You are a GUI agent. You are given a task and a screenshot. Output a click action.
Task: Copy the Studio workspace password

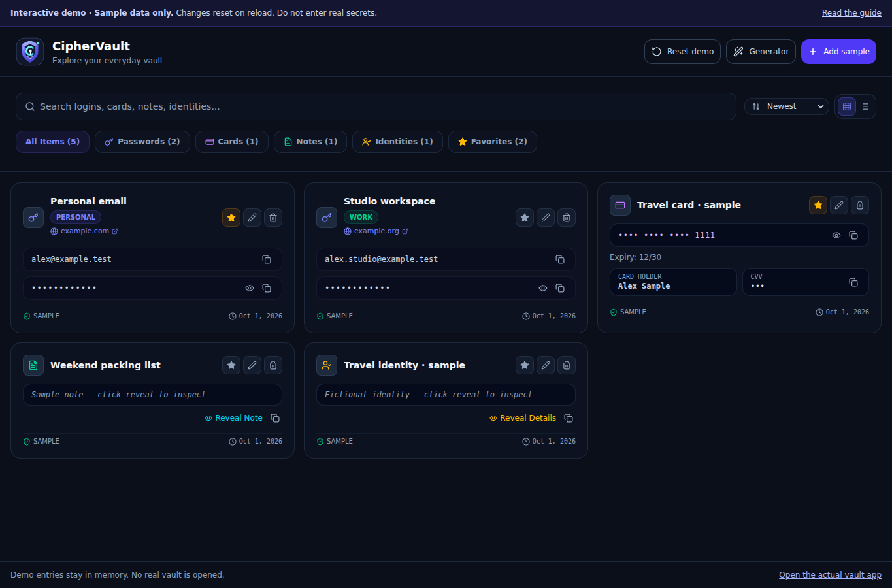(560, 288)
